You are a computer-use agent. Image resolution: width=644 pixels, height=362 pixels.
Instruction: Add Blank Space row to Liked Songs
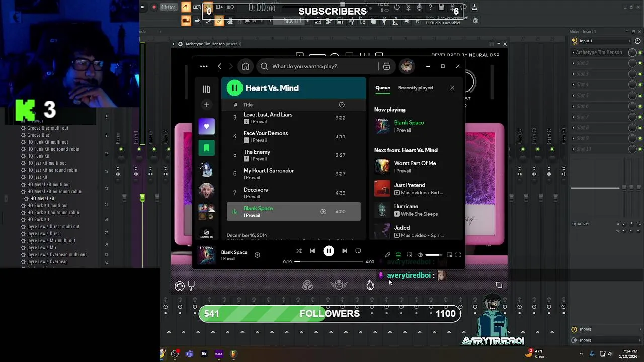point(323,212)
